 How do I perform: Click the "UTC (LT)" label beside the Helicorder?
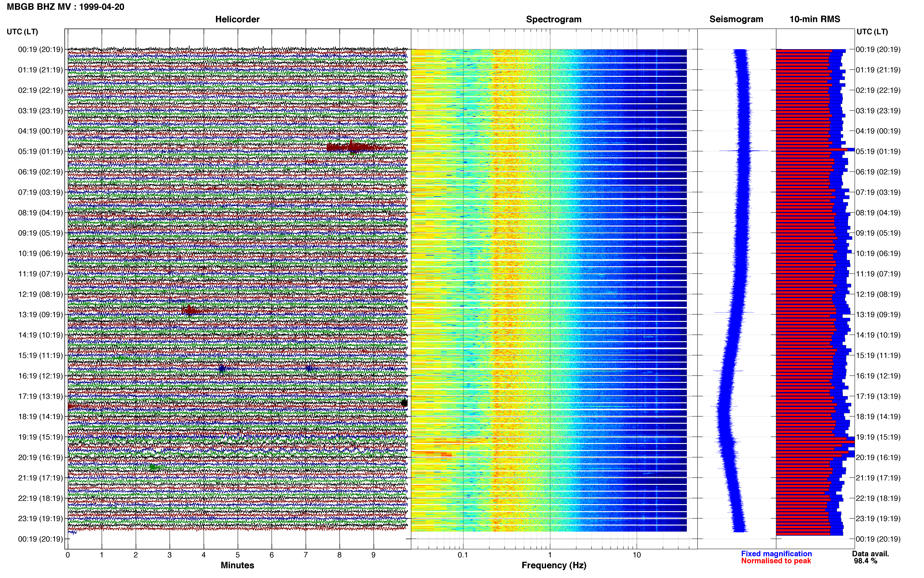click(x=22, y=32)
